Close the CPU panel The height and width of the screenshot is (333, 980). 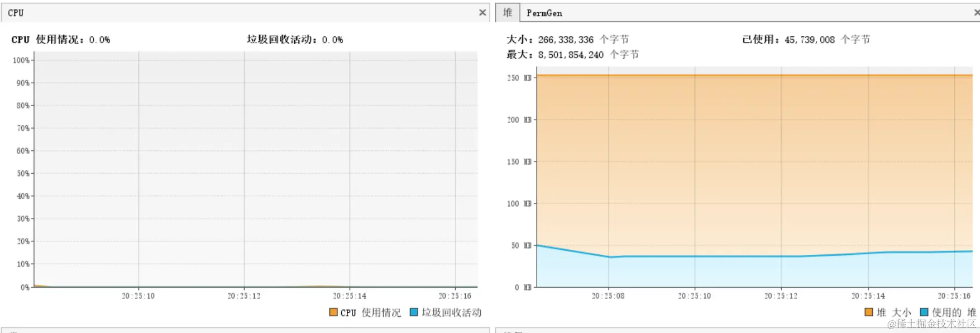tap(482, 12)
